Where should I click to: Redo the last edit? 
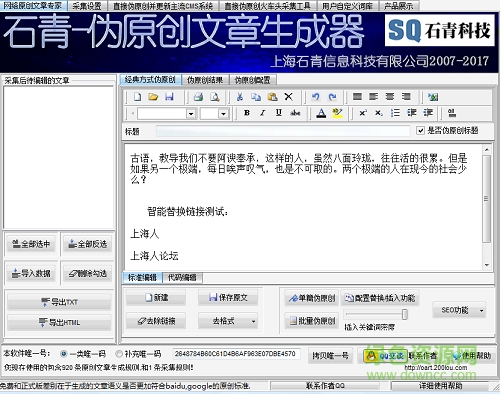(332, 97)
